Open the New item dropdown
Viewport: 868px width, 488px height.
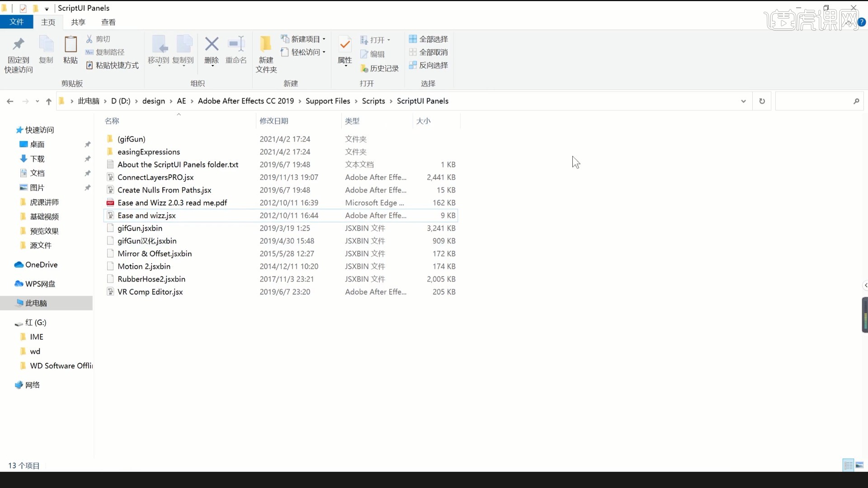click(x=303, y=39)
